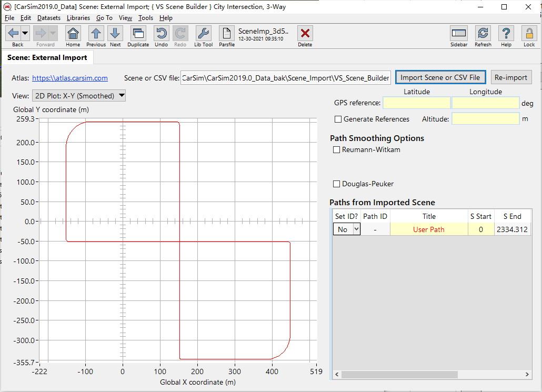Viewport: 542px width, 392px height.
Task: Click the Scene or CSV file path field
Action: point(285,78)
